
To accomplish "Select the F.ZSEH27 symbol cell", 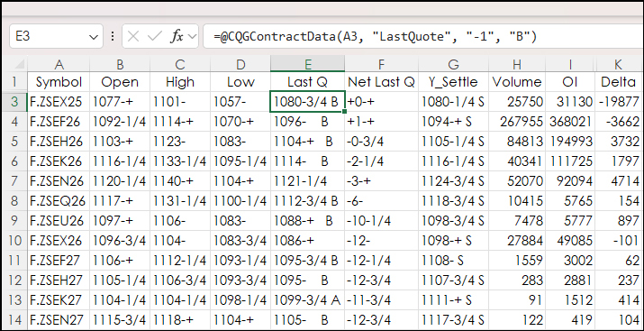I will tap(59, 280).
